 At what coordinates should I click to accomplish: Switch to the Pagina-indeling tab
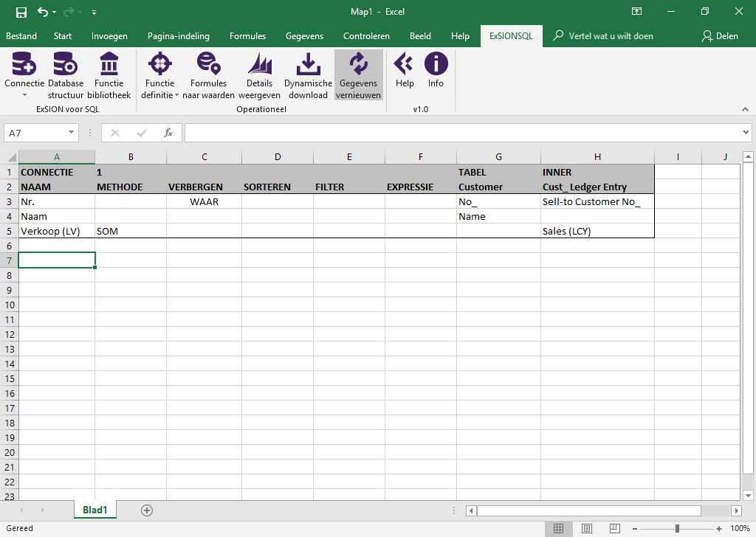[179, 36]
